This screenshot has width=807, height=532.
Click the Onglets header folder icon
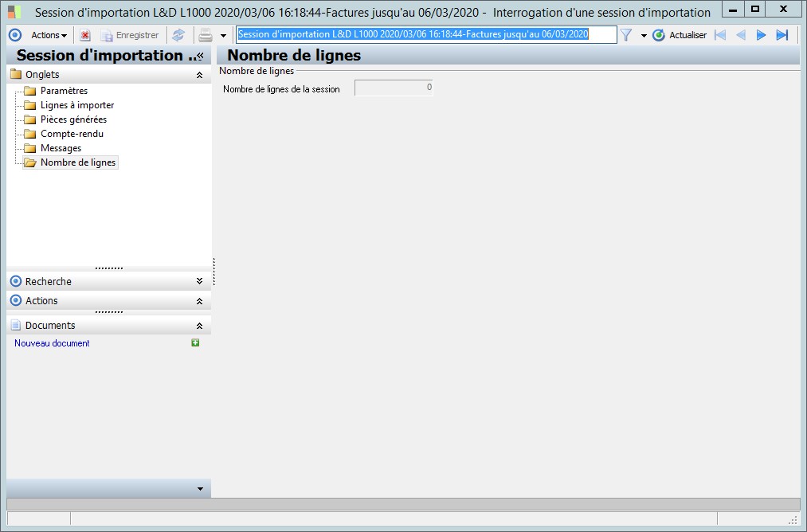point(16,74)
